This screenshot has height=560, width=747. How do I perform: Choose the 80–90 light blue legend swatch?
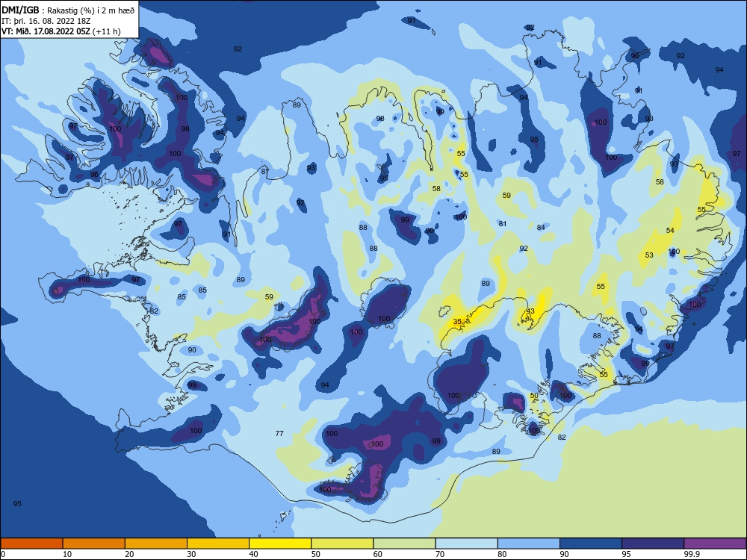[529, 544]
